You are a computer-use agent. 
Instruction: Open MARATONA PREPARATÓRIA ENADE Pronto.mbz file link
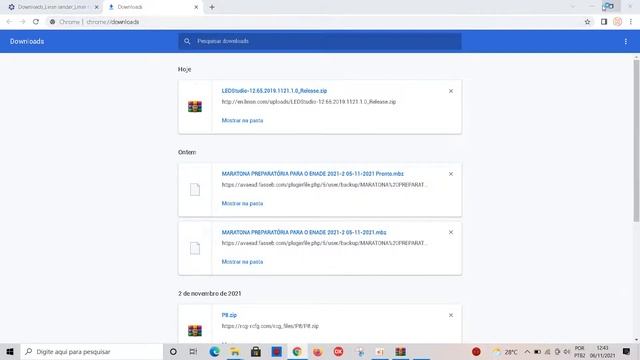(312, 173)
